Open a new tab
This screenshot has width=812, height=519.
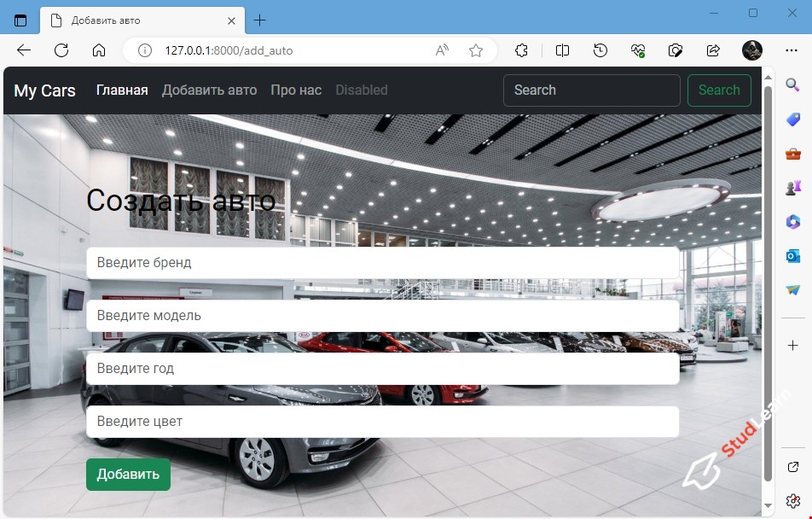(x=259, y=20)
